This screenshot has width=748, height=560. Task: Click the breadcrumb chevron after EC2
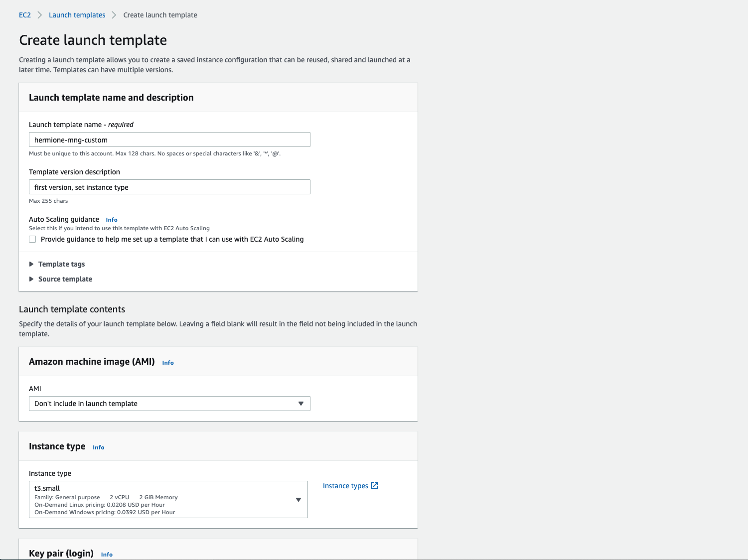coord(40,15)
